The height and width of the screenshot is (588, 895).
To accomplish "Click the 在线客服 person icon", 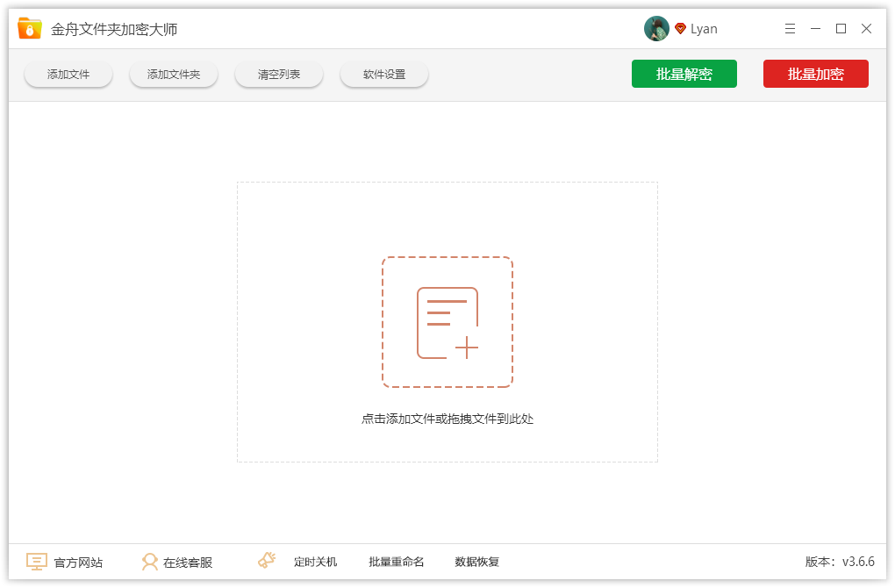I will (151, 562).
